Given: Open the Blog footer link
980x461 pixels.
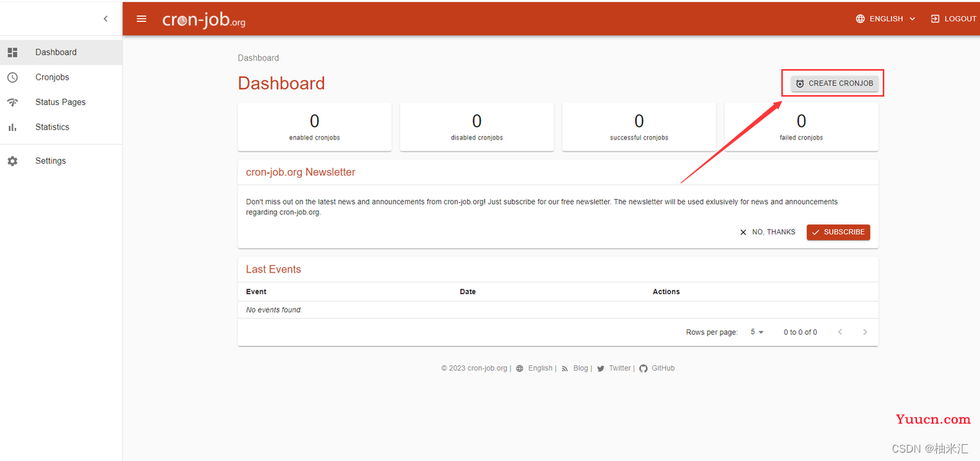Looking at the screenshot, I should click(581, 368).
